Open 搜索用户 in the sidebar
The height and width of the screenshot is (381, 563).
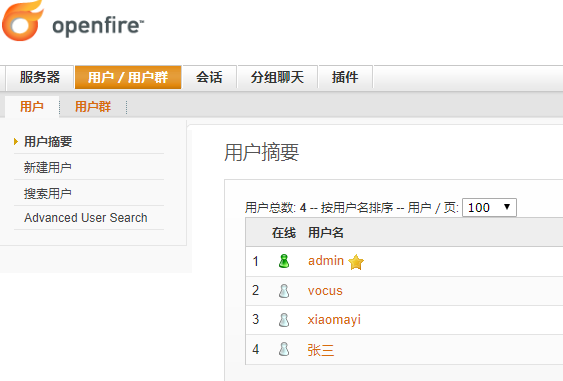48,194
